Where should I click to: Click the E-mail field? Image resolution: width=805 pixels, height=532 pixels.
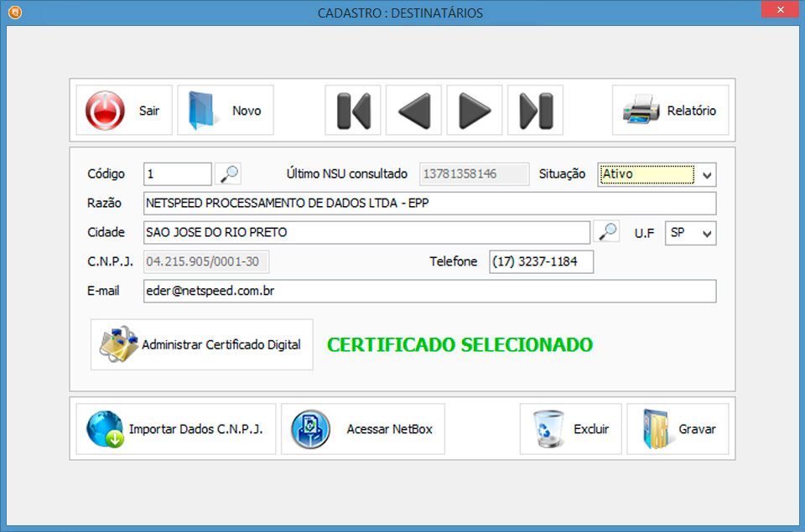[429, 291]
